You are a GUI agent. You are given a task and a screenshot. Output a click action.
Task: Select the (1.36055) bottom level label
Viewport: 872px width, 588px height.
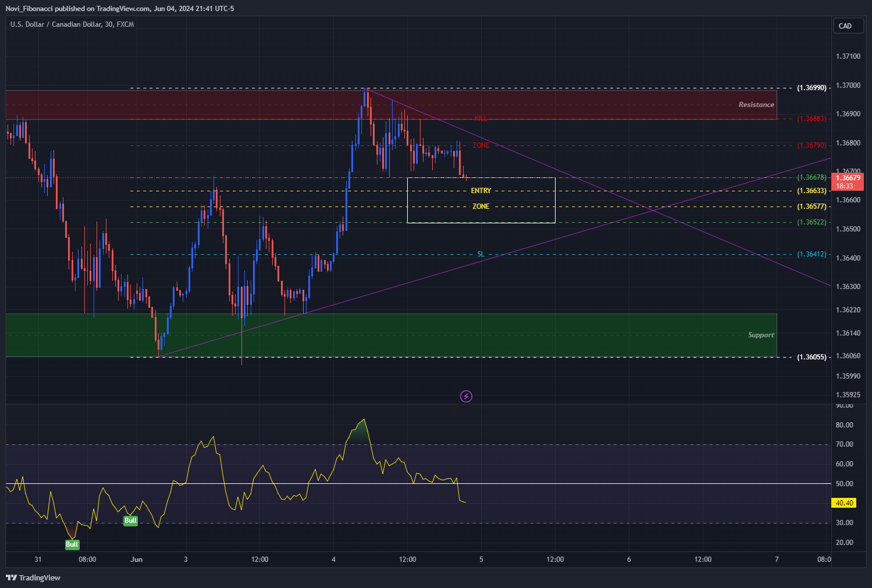click(x=812, y=357)
